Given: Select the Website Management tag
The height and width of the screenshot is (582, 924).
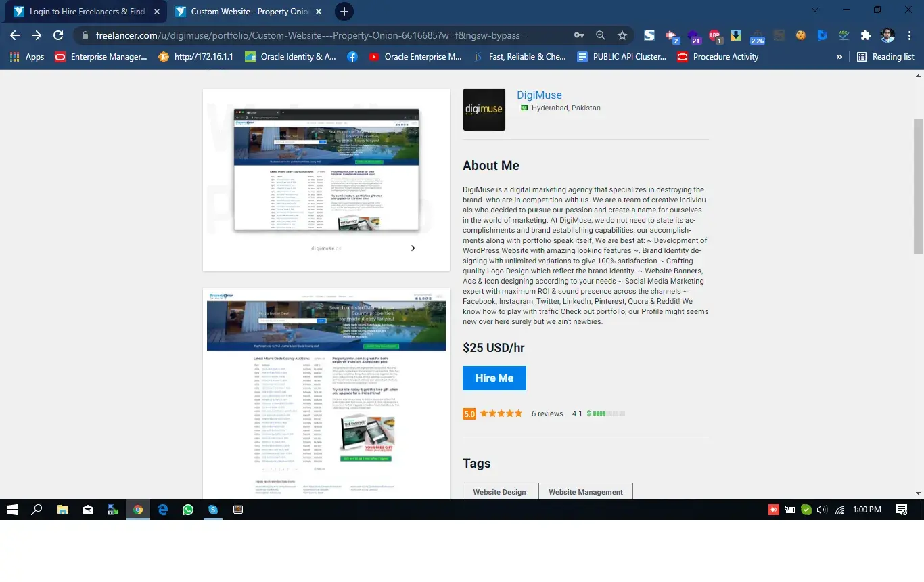Looking at the screenshot, I should (585, 491).
